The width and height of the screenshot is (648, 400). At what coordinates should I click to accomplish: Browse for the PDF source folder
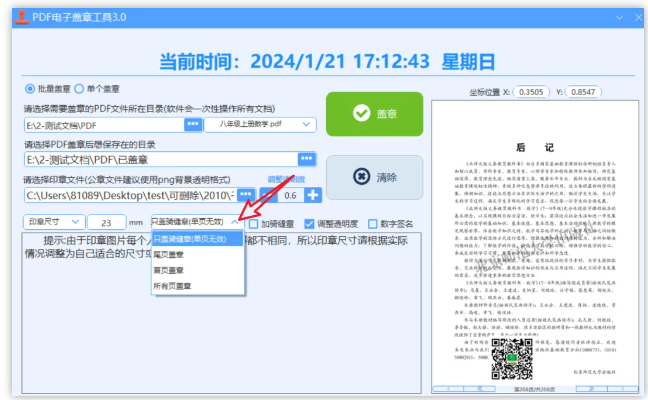[x=193, y=125]
